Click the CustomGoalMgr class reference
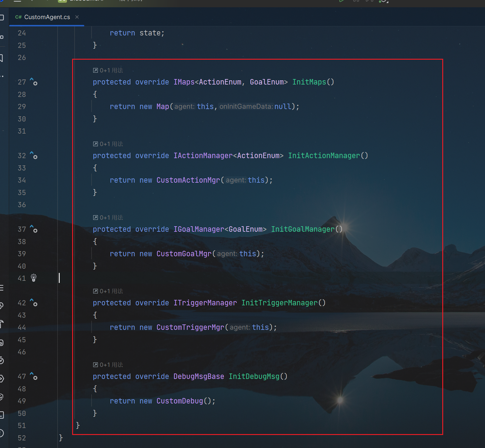Screen dimensions: 485x448 coord(184,254)
